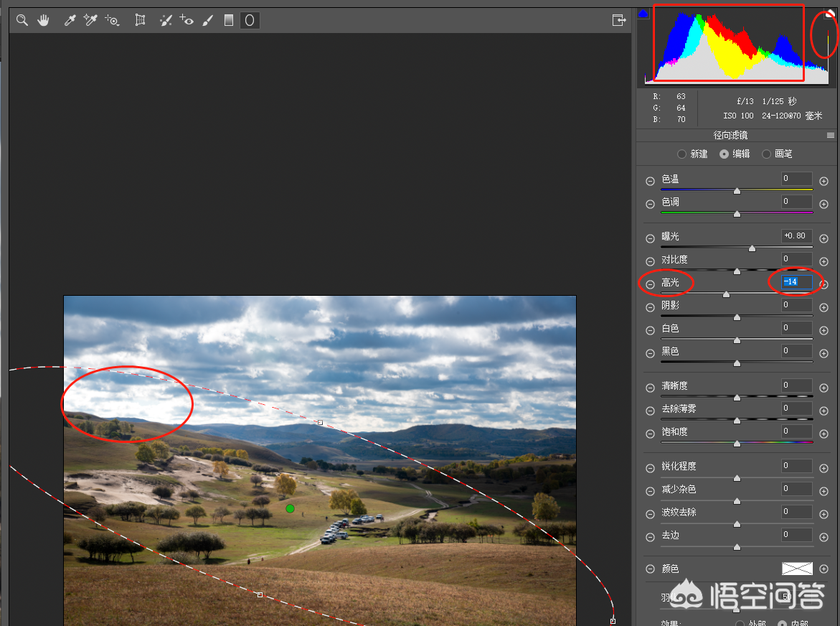Image resolution: width=840 pixels, height=626 pixels.
Task: Decrease 阴影 with minus icon
Action: pos(650,308)
